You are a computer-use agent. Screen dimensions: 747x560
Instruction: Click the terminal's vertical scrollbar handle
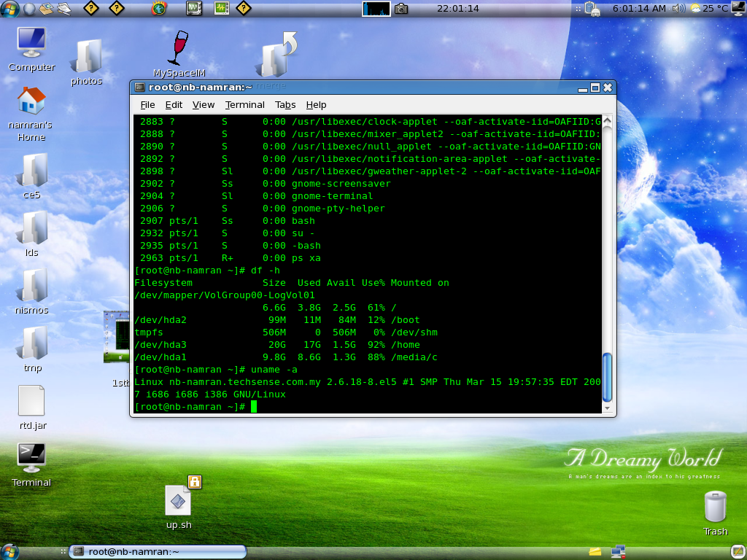click(x=607, y=376)
